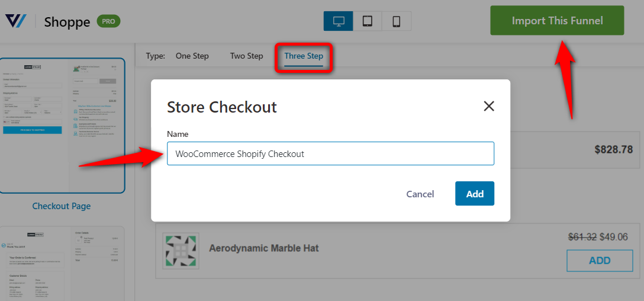644x301 pixels.
Task: Select the Three Step type tab
Action: tap(304, 57)
